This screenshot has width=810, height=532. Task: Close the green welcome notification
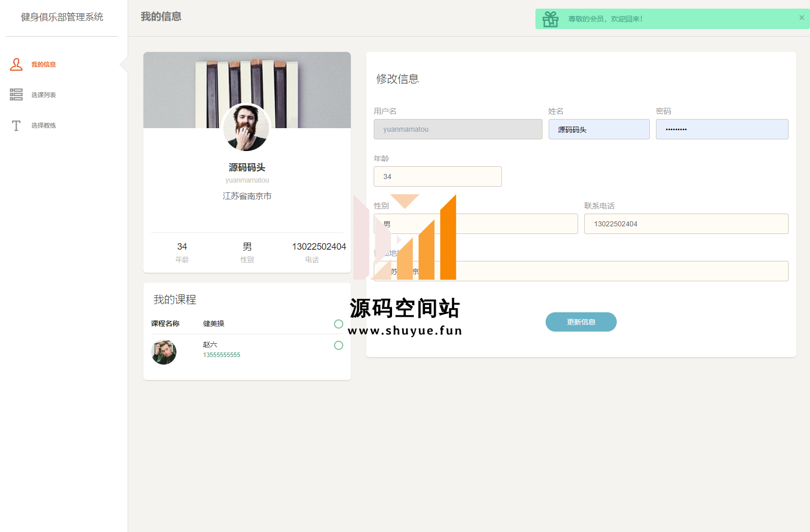pos(801,18)
